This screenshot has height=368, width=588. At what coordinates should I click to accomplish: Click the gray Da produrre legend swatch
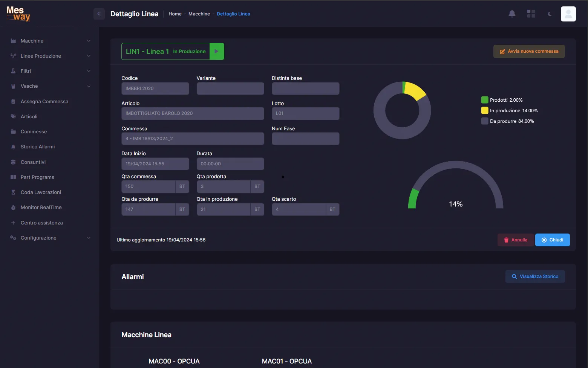click(x=485, y=121)
